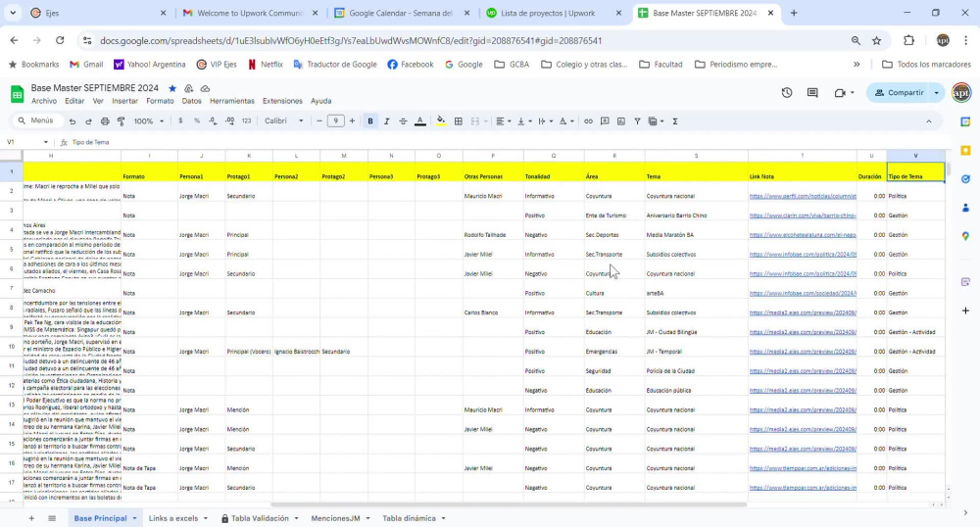980x527 pixels.
Task: Open the Datos menu
Action: pyautogui.click(x=191, y=101)
